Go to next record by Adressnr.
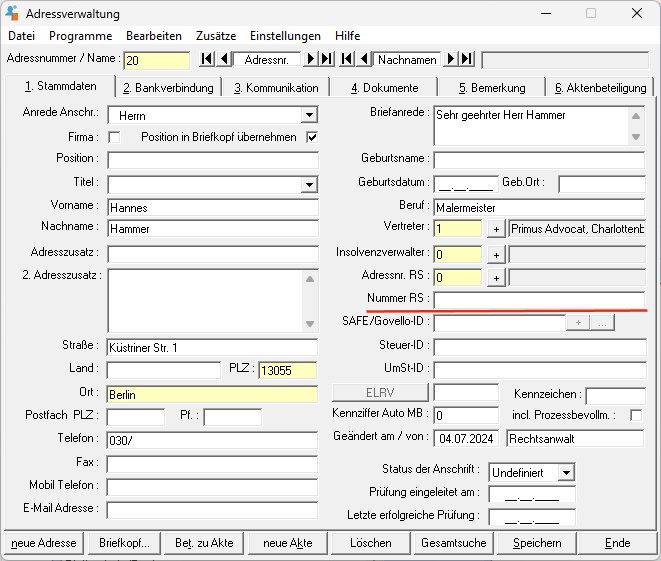Screen dimensions: 661x561 pos(311,59)
